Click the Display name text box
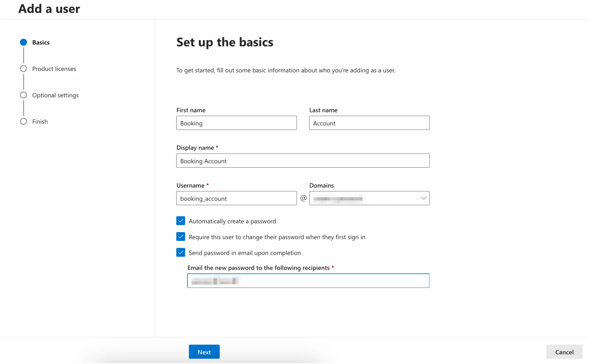This screenshot has height=364, width=599. (303, 161)
